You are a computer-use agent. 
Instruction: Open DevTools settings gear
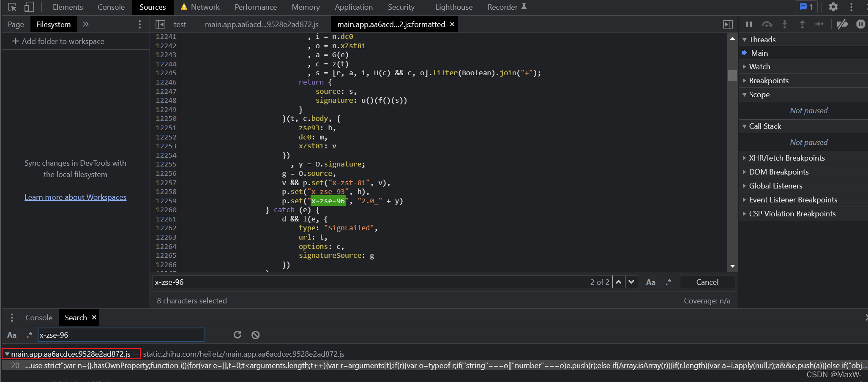[833, 7]
